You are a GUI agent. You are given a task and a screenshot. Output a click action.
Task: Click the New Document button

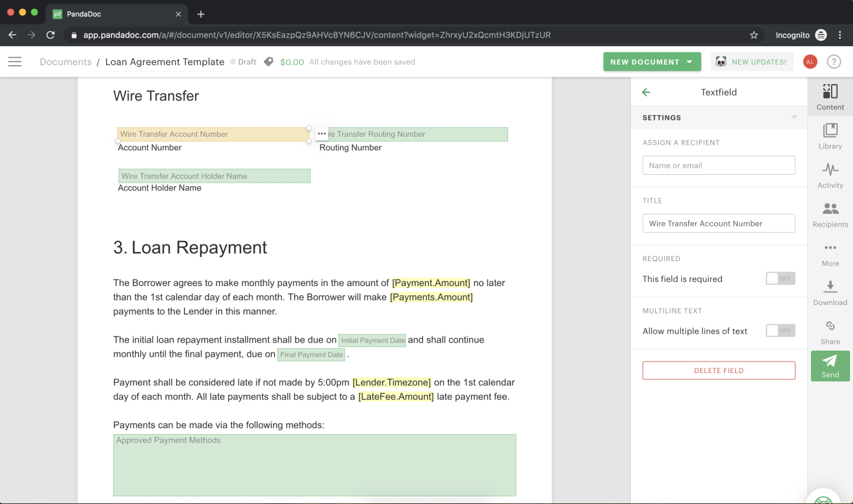pos(652,61)
